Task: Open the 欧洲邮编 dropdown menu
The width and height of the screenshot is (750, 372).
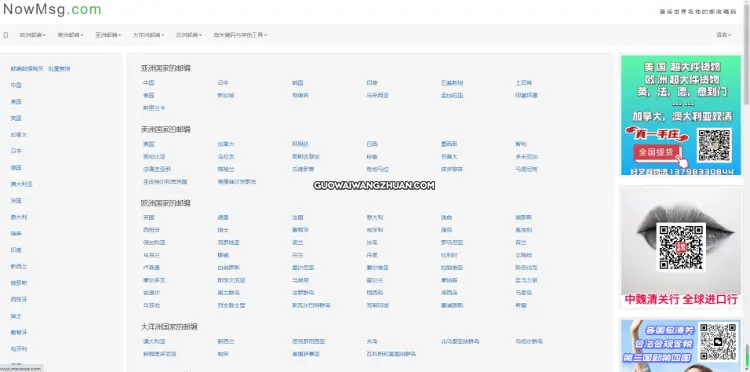Action: (x=33, y=35)
